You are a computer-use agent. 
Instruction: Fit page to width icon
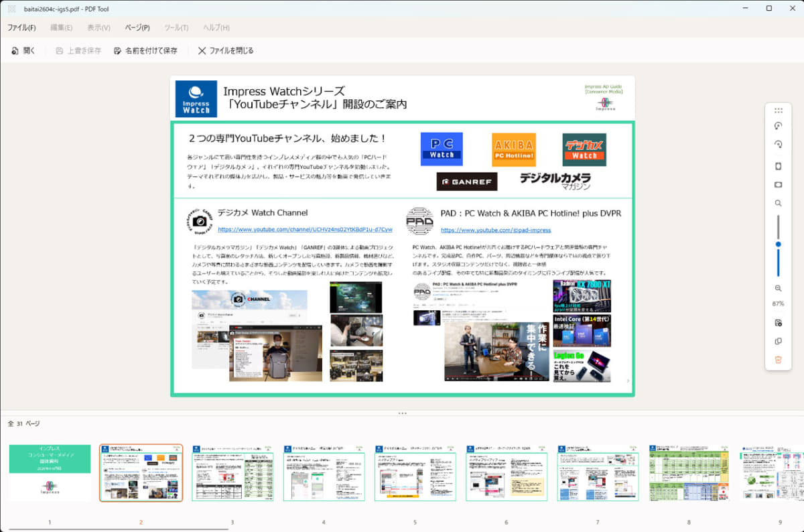point(778,184)
